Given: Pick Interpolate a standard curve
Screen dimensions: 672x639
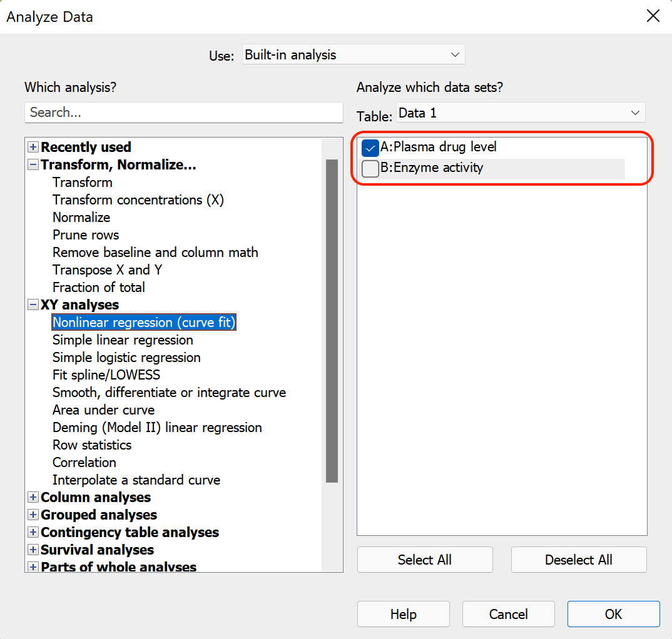Looking at the screenshot, I should coord(136,480).
